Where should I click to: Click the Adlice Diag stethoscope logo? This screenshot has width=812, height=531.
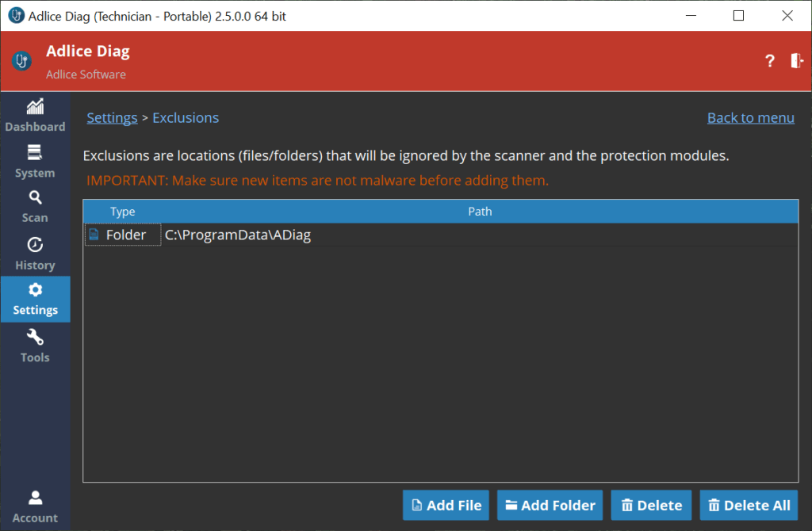[x=22, y=61]
